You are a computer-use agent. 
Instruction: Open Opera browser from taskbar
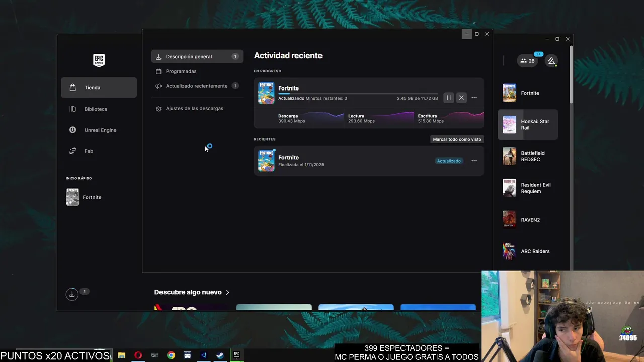138,355
